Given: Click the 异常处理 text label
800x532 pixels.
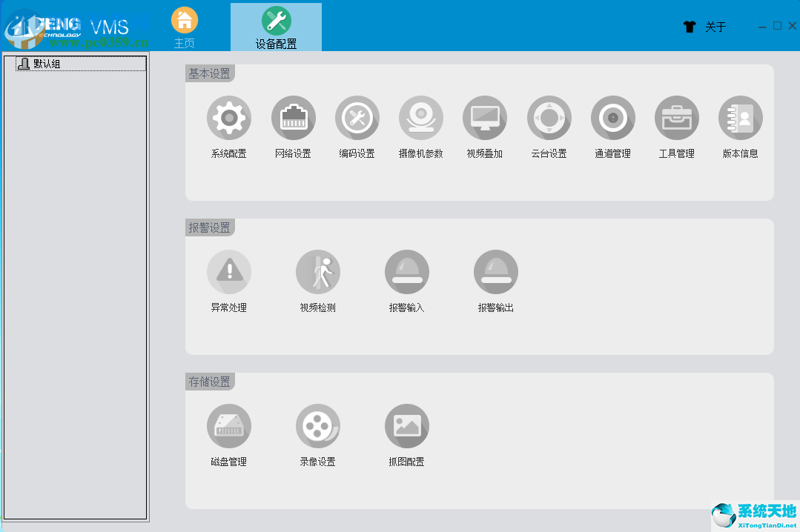Looking at the screenshot, I should pyautogui.click(x=229, y=307).
